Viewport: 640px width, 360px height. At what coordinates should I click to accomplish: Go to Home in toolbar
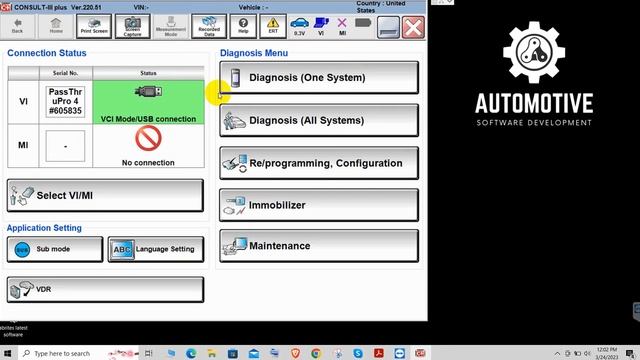point(56,27)
